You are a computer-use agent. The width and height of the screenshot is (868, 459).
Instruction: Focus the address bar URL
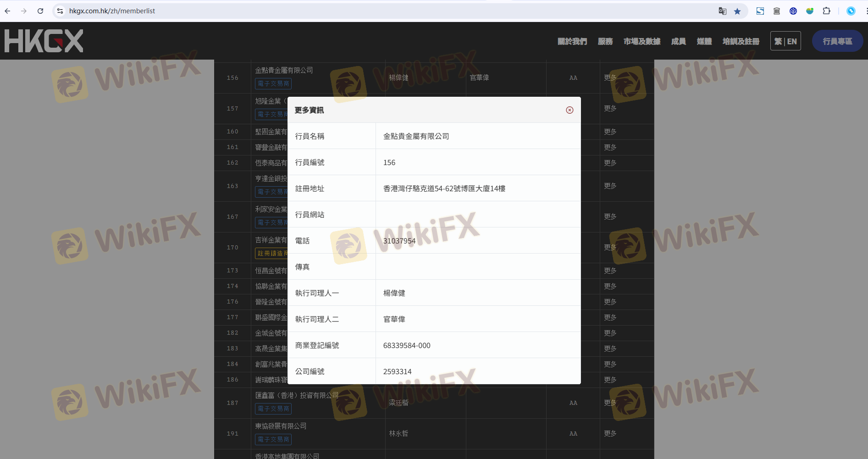point(112,11)
